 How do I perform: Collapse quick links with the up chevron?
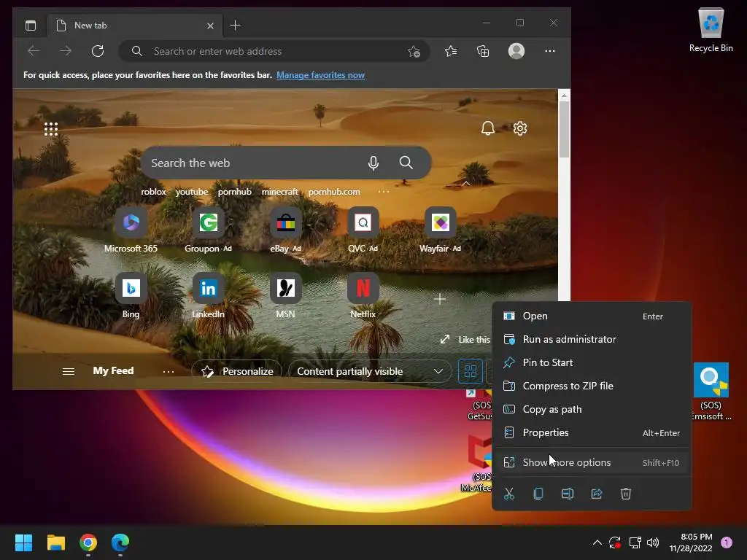[466, 183]
